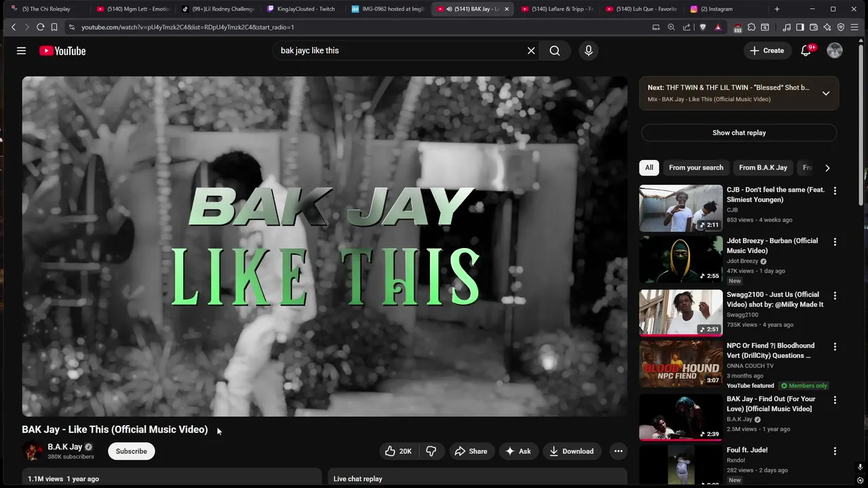
Task: Open Brave VPN shield icon
Action: 841,27
